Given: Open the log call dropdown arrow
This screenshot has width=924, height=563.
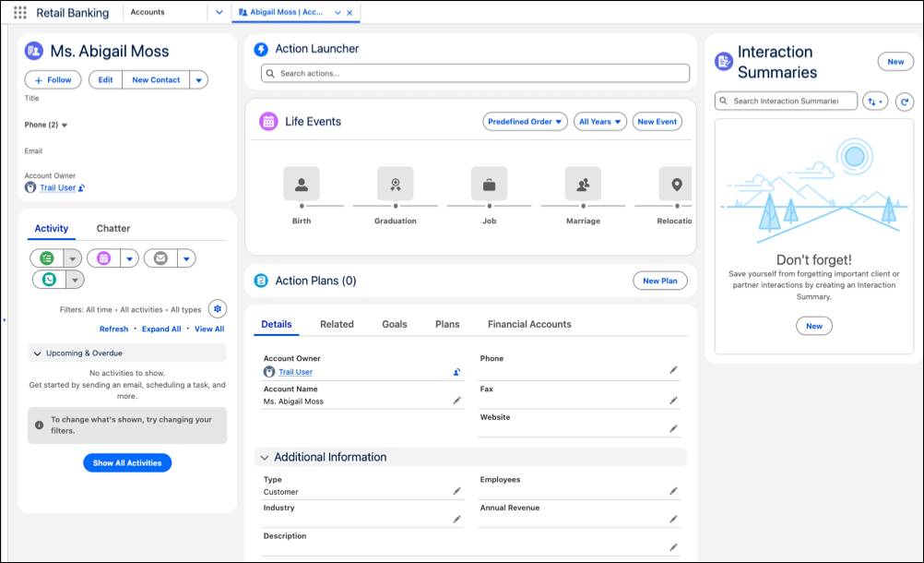Looking at the screenshot, I should tap(75, 280).
